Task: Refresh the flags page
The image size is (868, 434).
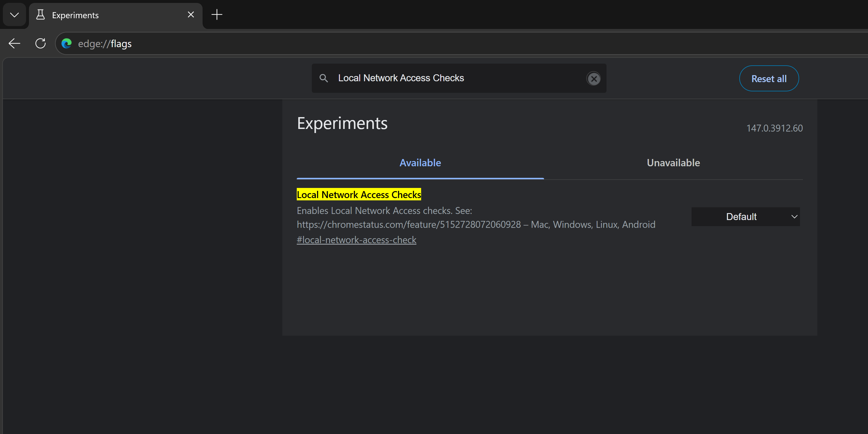Action: point(40,43)
